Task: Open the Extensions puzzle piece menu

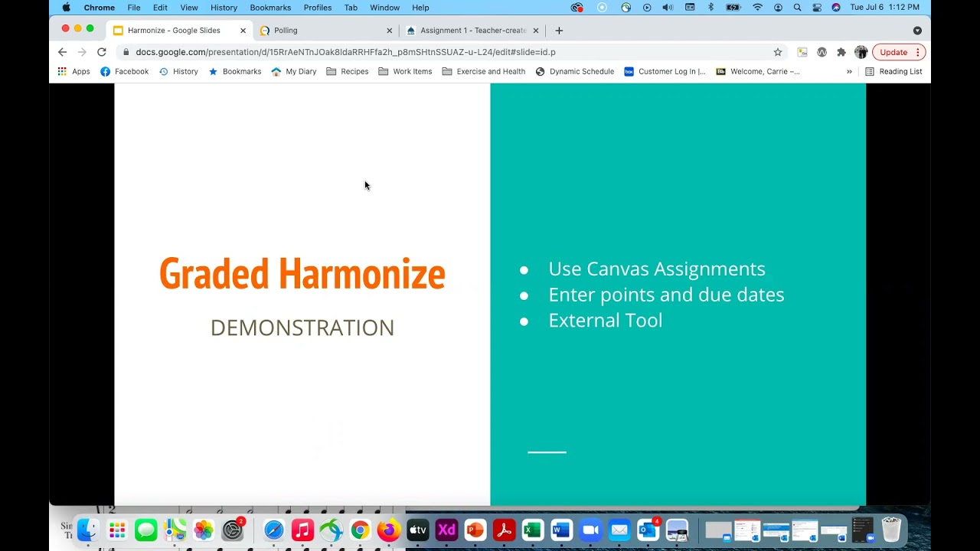Action: 841,52
